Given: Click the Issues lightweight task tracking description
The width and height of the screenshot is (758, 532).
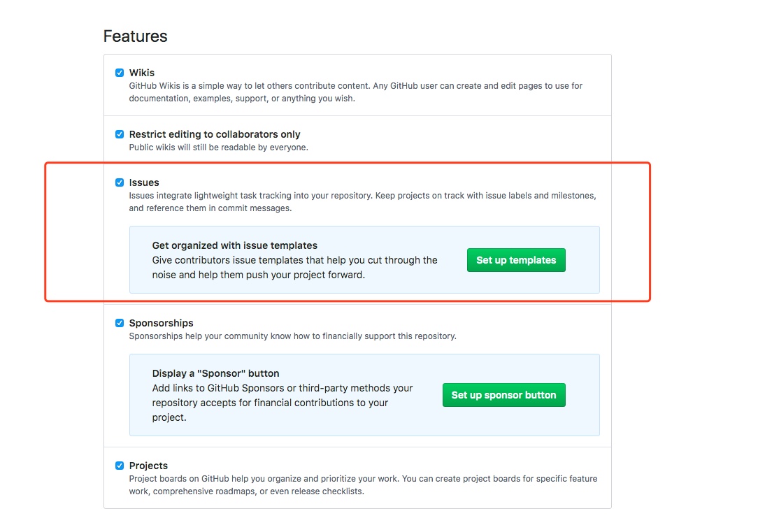Looking at the screenshot, I should pos(362,202).
